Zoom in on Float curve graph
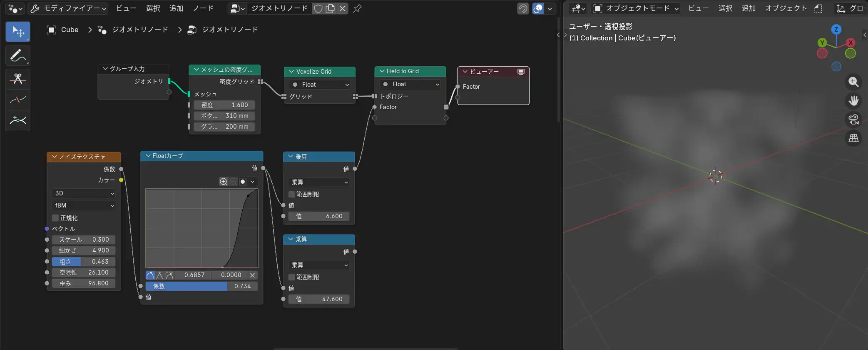Screen dimensions: 868x350 pos(224,182)
